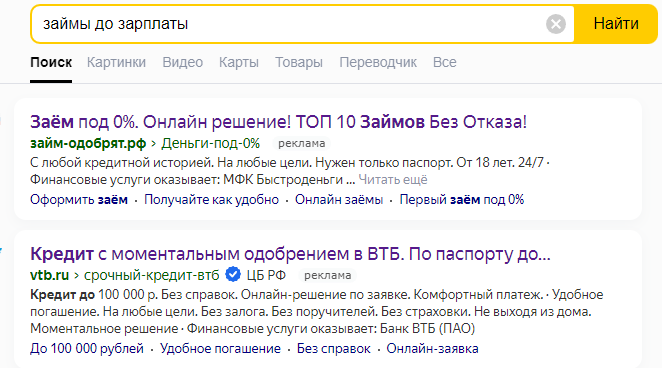Follow the Онлайн-заявка sitelink
Viewport: 662px width, 368px height.
pos(432,349)
